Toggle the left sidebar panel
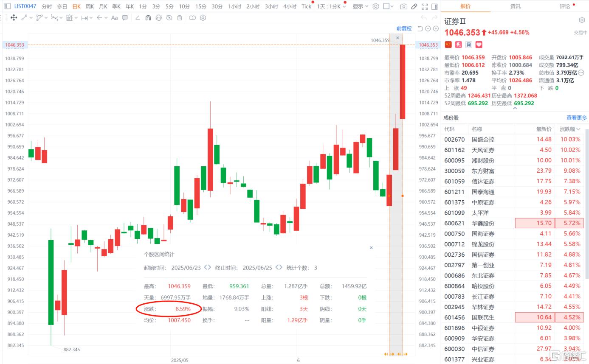589x364 pixels. tap(7, 6)
